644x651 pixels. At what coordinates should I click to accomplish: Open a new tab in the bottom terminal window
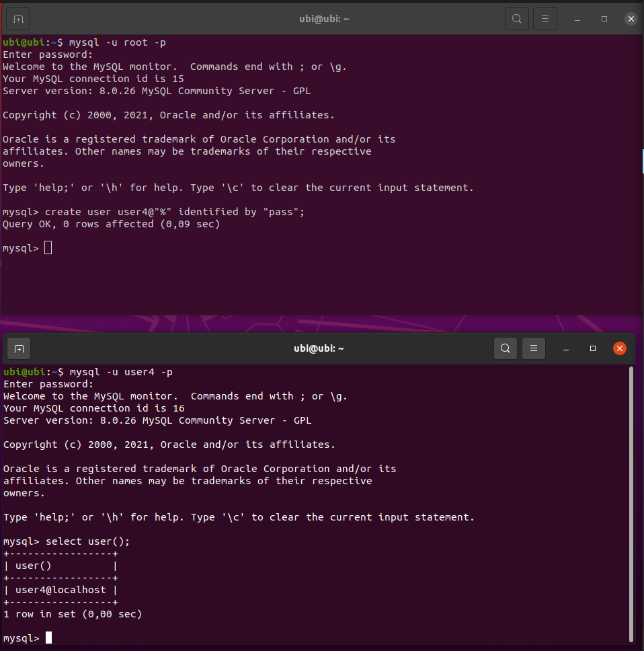[19, 349]
